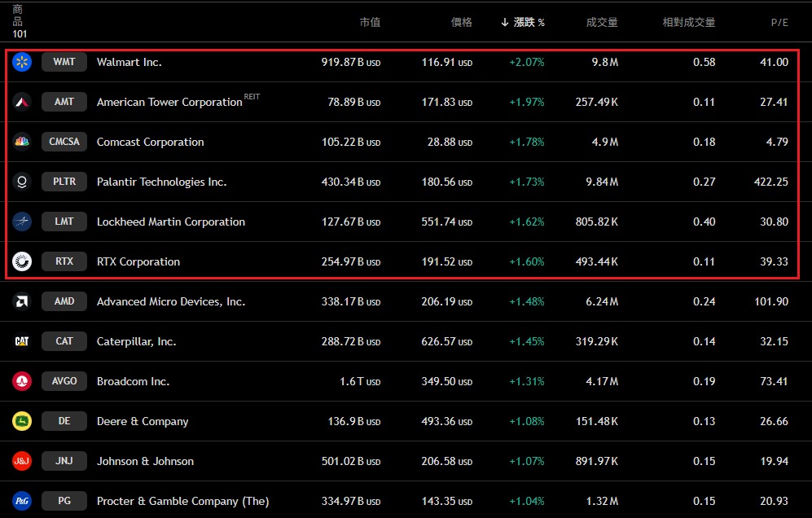Screen dimensions: 812x518
Task: Click the 成交量 column header
Action: click(x=602, y=23)
